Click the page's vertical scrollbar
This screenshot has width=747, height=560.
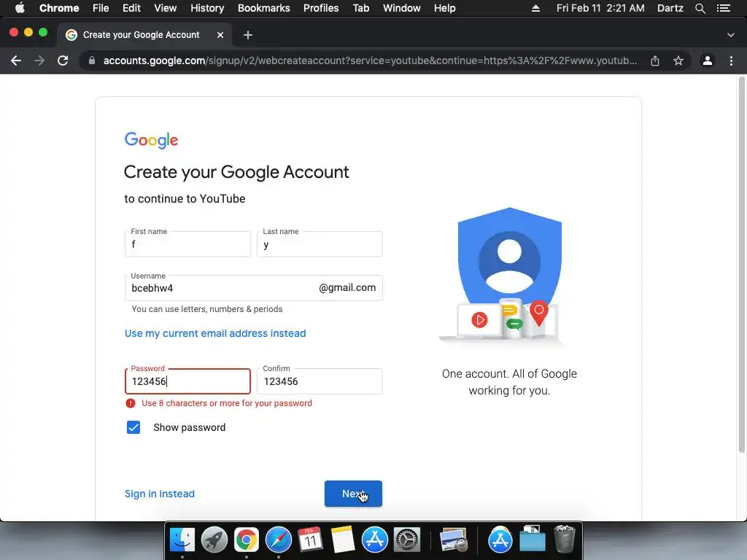(x=741, y=265)
